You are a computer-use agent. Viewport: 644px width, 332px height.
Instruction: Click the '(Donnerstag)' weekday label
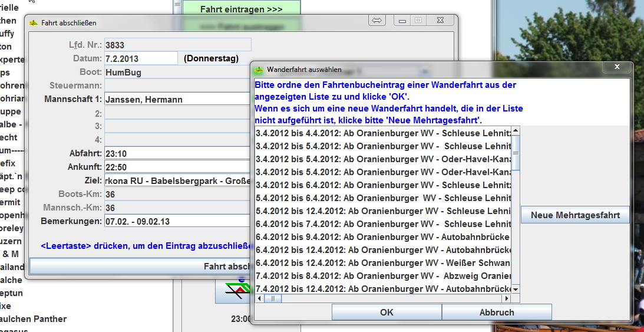[x=211, y=58]
